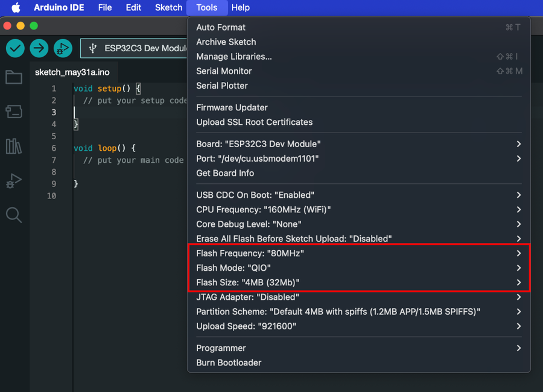Open the Boards Manager sidebar icon
Screen dimensions: 543x392
click(14, 112)
